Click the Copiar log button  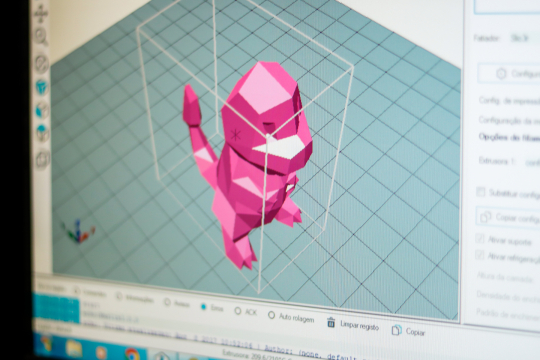(408, 331)
